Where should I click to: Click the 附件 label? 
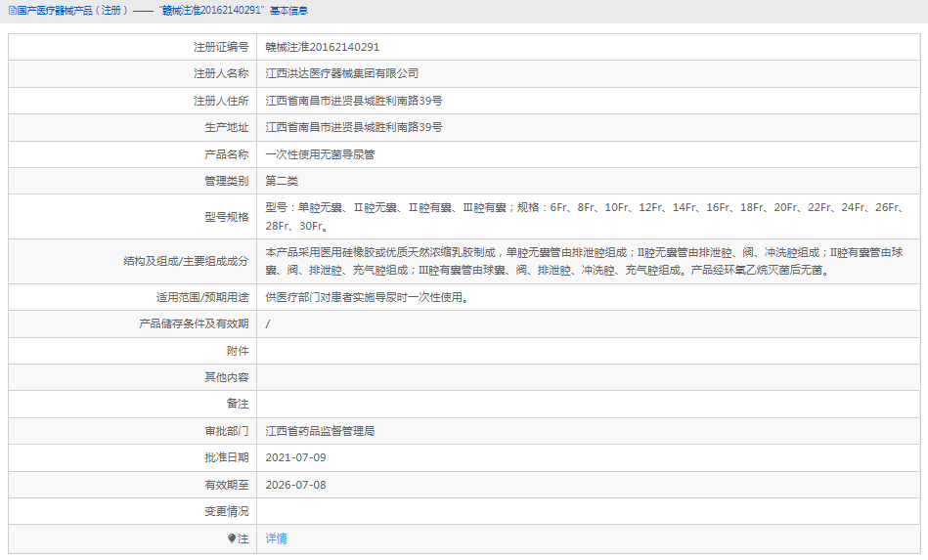point(238,351)
